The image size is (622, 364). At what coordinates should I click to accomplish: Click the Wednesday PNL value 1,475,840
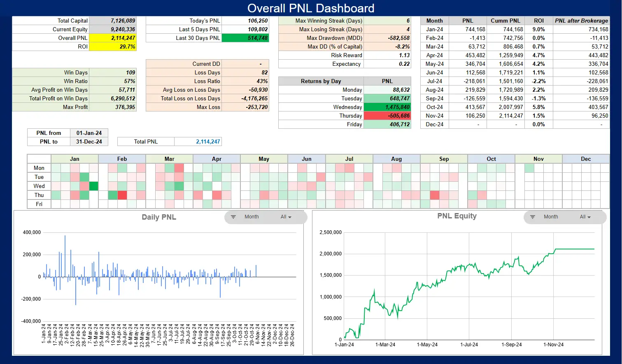click(x=387, y=107)
